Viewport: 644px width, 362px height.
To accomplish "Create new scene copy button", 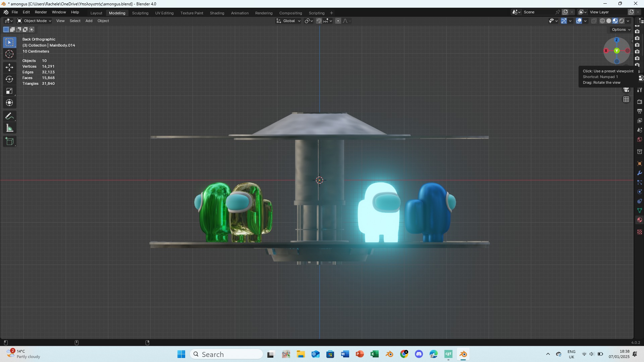I will pos(565,12).
